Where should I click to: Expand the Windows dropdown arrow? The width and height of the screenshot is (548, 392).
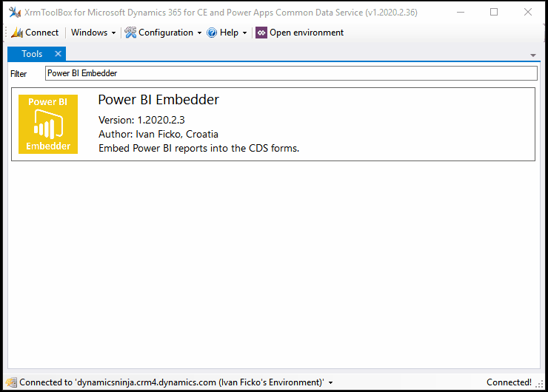(113, 33)
